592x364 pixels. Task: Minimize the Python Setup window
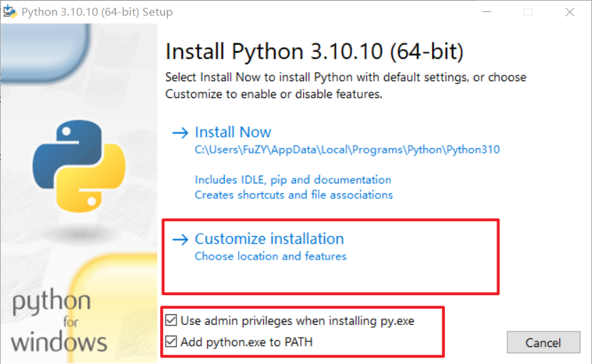pyautogui.click(x=487, y=12)
